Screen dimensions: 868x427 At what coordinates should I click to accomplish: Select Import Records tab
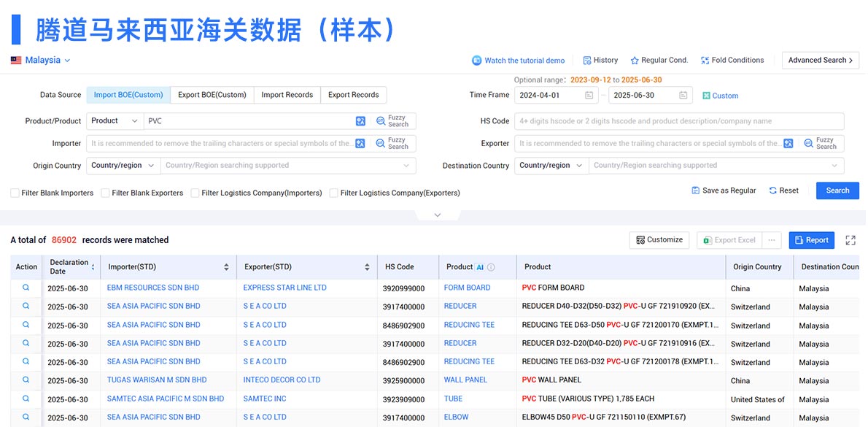(287, 95)
